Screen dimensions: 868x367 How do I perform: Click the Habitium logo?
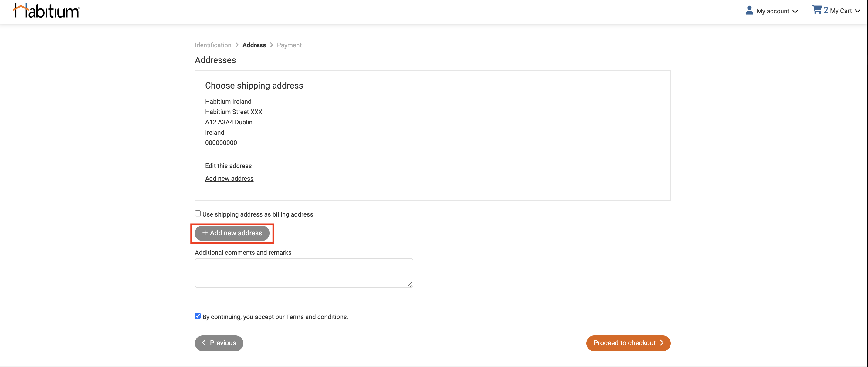(x=46, y=10)
